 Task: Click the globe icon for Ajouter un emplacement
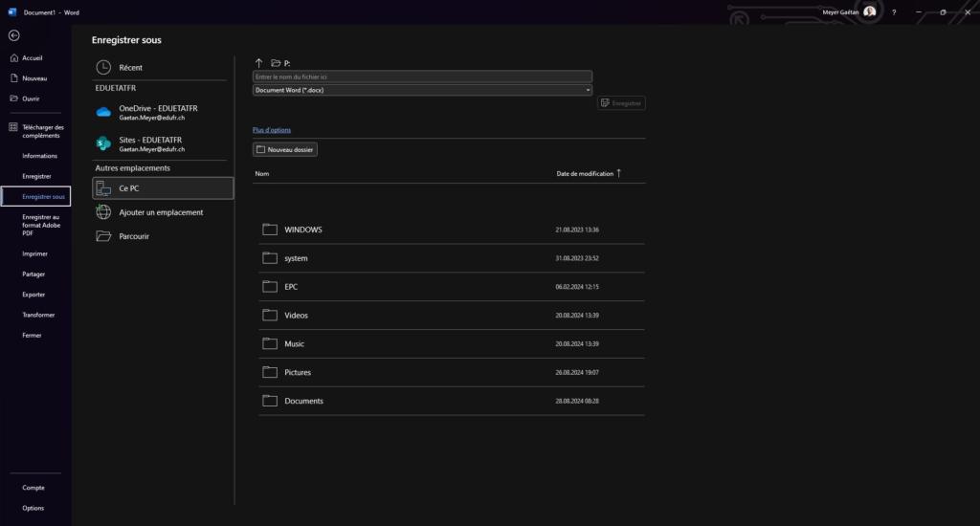pyautogui.click(x=103, y=211)
